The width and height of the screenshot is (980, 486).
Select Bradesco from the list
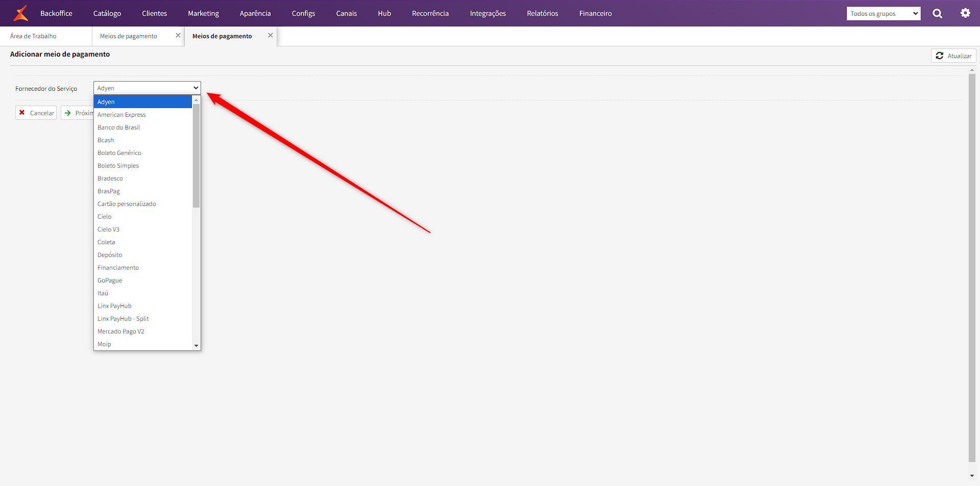pyautogui.click(x=143, y=178)
